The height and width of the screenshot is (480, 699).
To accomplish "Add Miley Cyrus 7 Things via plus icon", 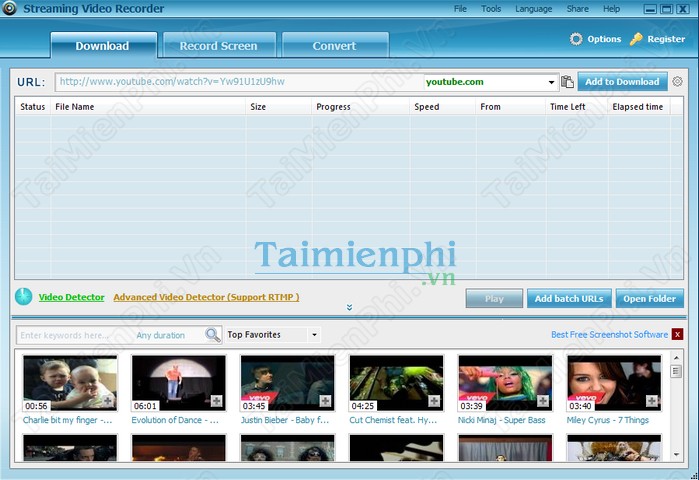I will 652,401.
